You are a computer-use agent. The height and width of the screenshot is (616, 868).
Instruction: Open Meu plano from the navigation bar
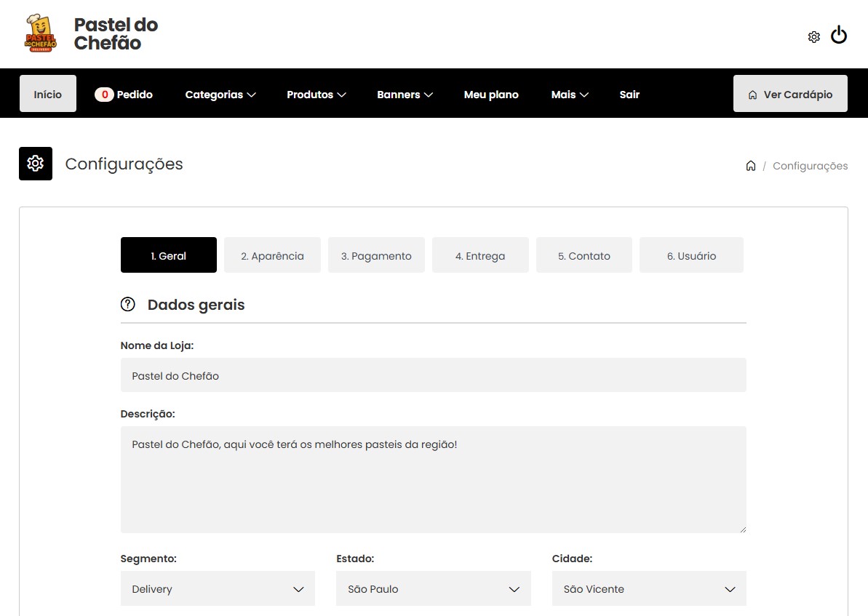coord(491,95)
